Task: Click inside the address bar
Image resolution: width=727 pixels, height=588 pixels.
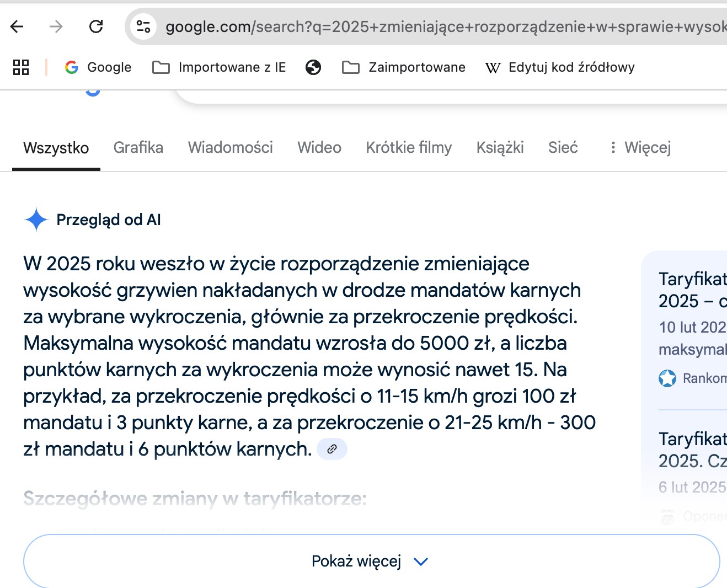Action: [386, 26]
